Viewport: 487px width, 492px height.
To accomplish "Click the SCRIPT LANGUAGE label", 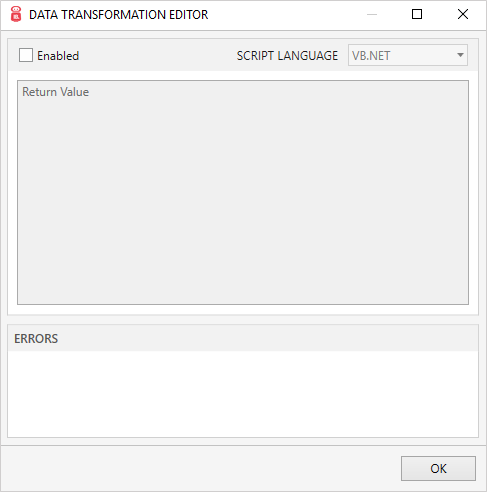I will (287, 56).
